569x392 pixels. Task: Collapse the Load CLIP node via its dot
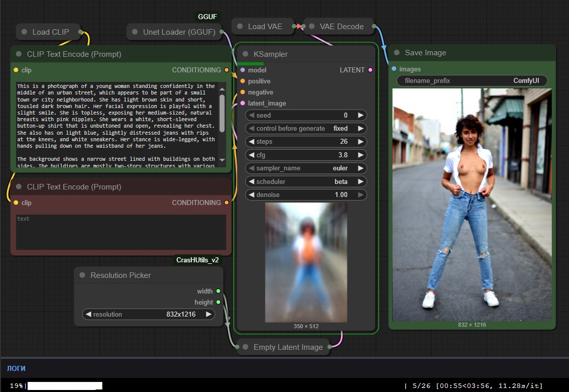click(24, 32)
